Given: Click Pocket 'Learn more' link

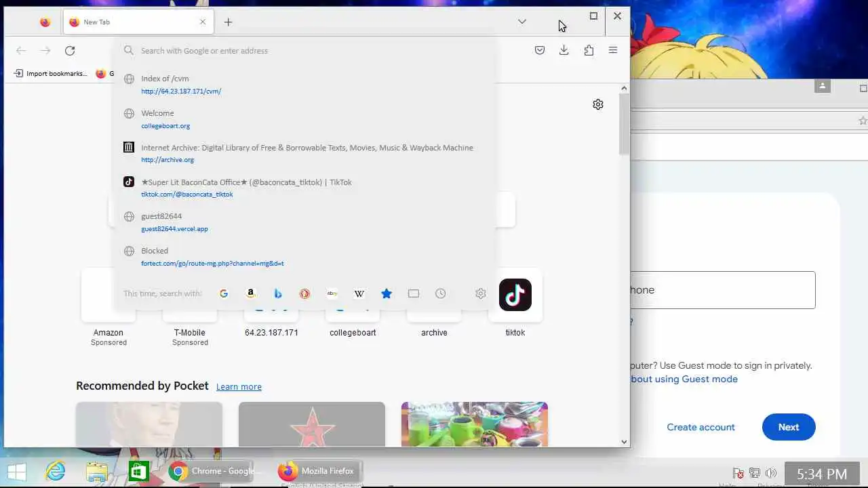Looking at the screenshot, I should pyautogui.click(x=239, y=387).
